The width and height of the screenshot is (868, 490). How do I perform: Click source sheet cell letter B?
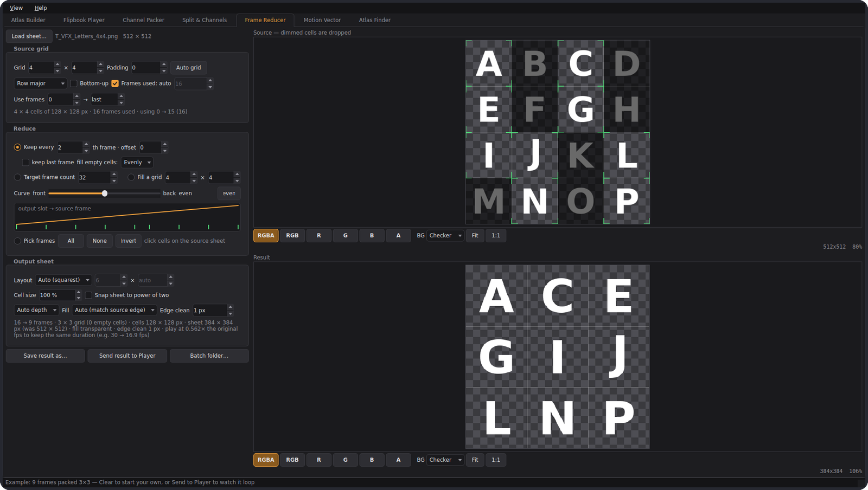[535, 63]
